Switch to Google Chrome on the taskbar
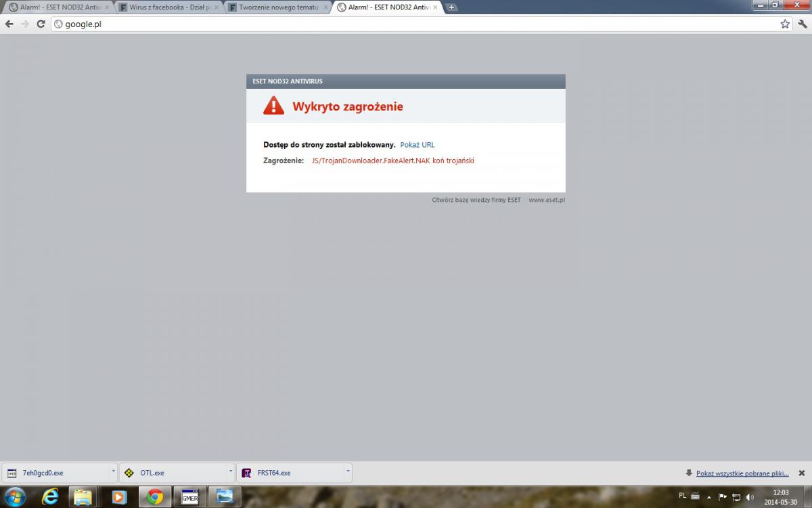Image resolution: width=812 pixels, height=508 pixels. (155, 496)
